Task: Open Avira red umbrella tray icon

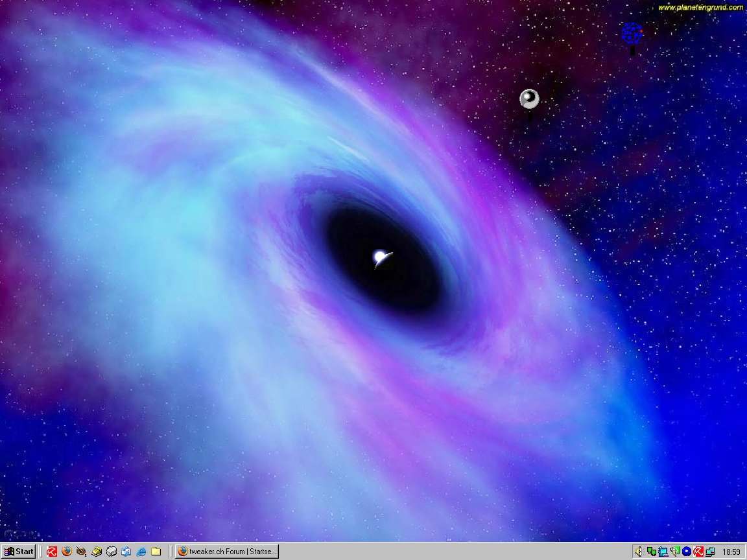Action: pos(698,552)
